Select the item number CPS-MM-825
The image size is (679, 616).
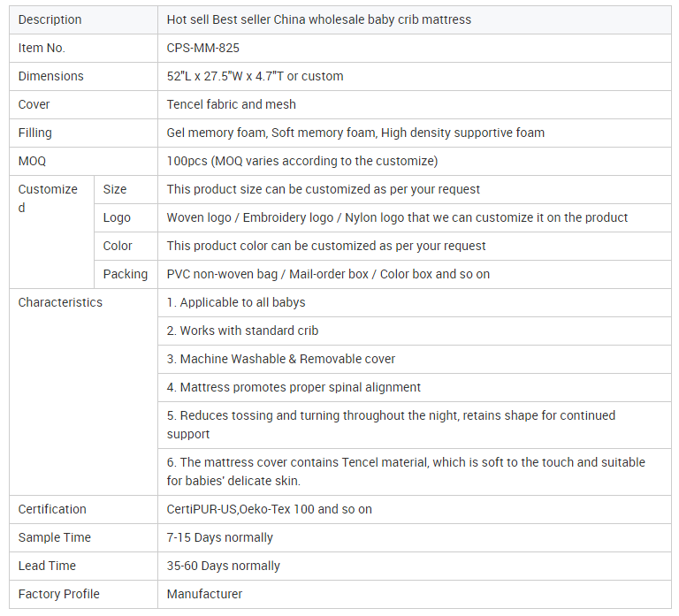coord(202,48)
